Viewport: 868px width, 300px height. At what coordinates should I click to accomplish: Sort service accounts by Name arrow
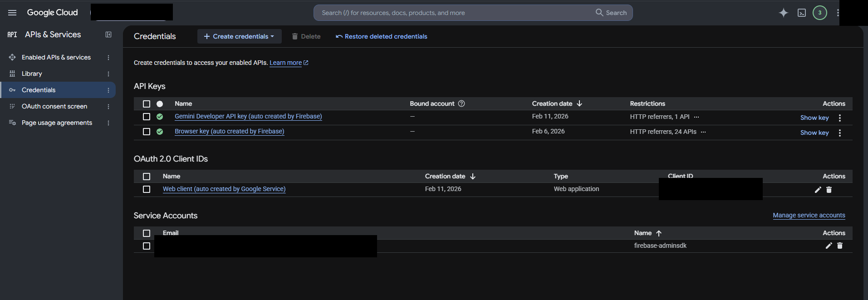coord(659,233)
